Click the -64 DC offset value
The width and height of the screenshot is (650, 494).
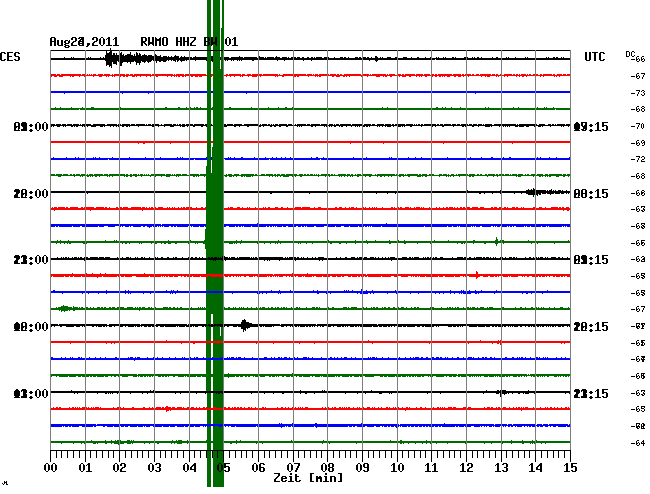coord(638,443)
